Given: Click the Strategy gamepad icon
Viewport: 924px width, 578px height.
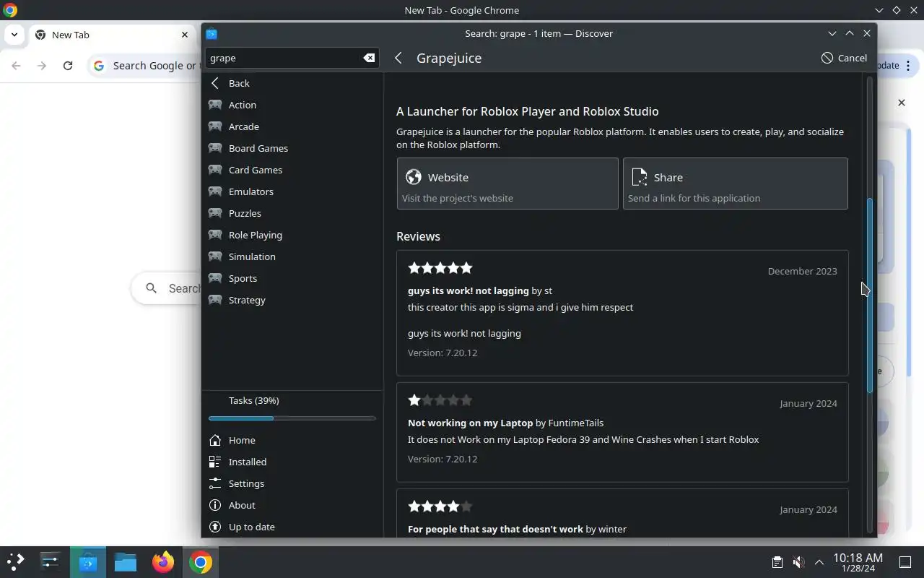Looking at the screenshot, I should click(215, 300).
